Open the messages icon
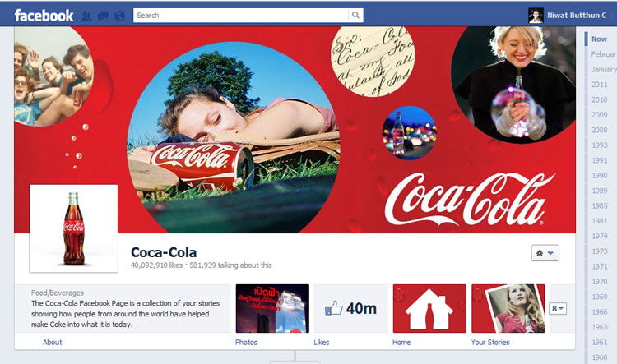This screenshot has width=617, height=364. tap(104, 16)
